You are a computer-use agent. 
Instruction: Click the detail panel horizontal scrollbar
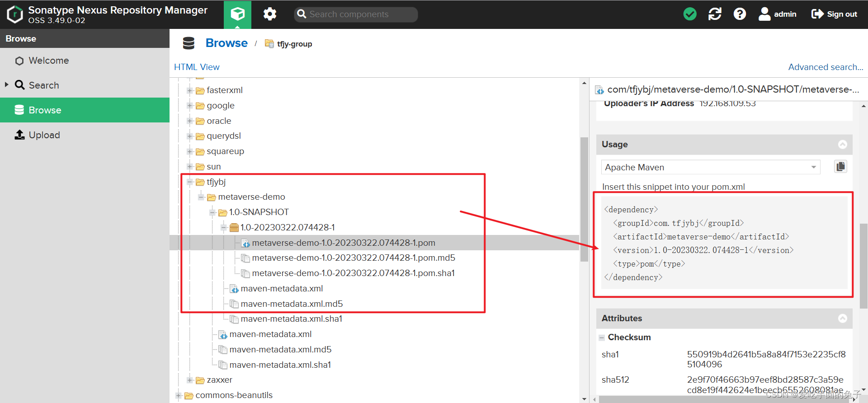click(x=723, y=399)
